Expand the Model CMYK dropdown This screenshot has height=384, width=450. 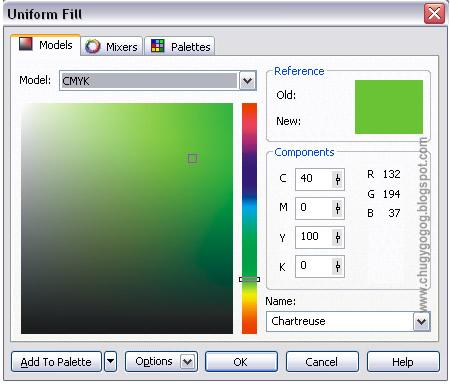tap(247, 81)
